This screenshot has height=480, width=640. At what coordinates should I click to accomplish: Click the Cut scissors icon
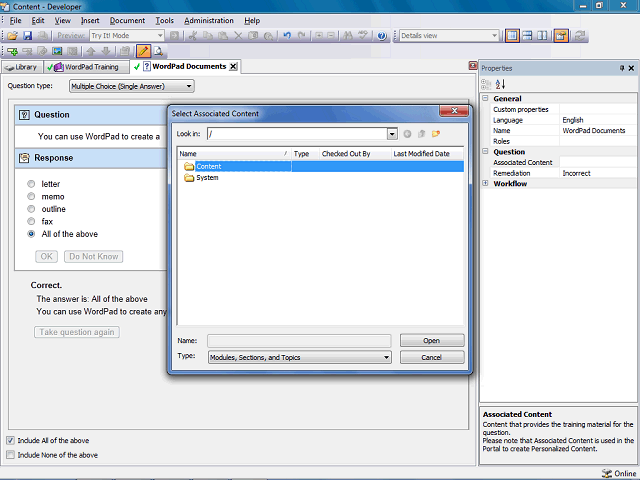pos(193,36)
